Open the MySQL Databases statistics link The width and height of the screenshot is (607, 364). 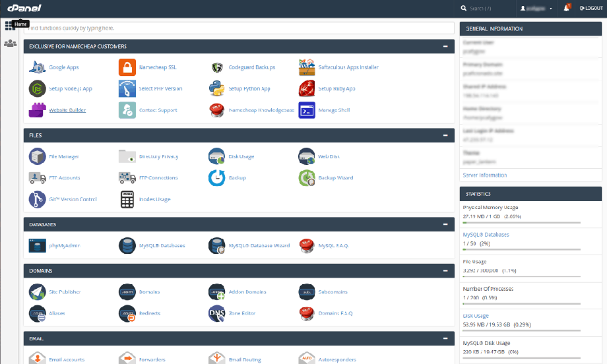coord(486,235)
